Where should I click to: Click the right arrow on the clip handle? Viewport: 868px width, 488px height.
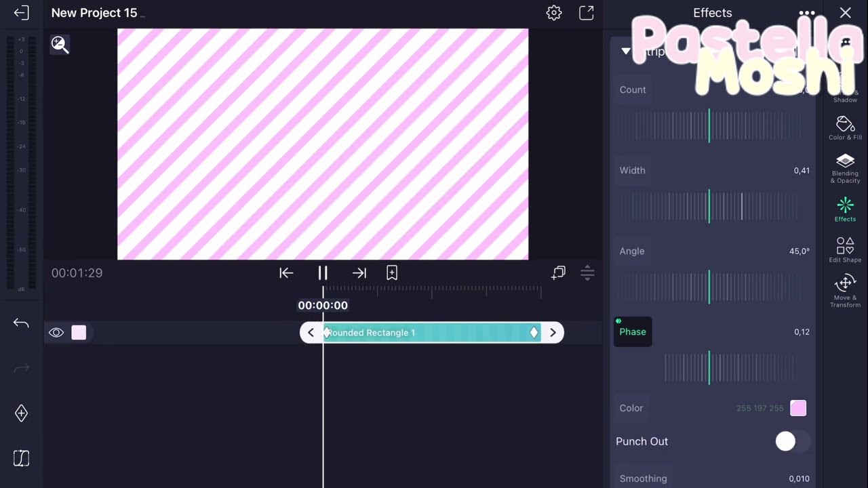tap(553, 333)
